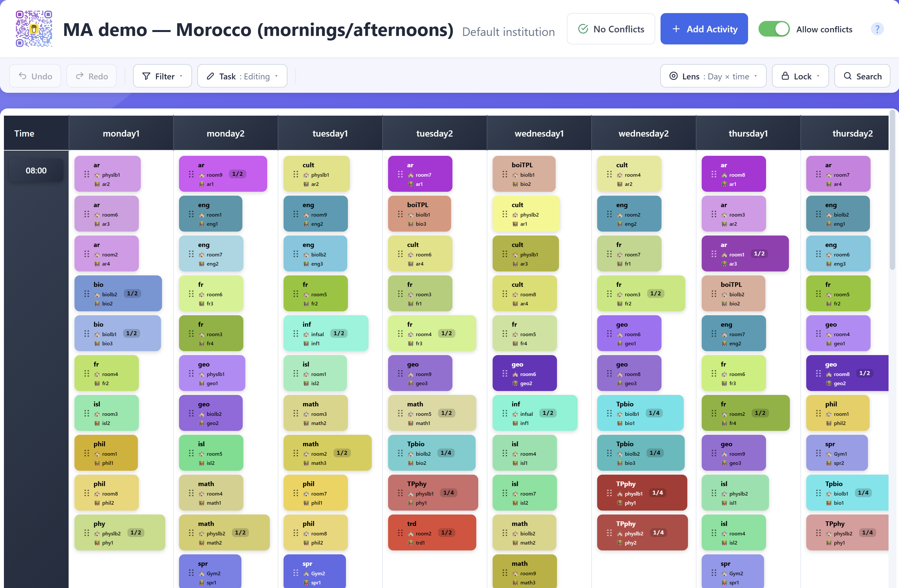
Task: Open the Task Editing mode dropdown
Action: coord(242,76)
